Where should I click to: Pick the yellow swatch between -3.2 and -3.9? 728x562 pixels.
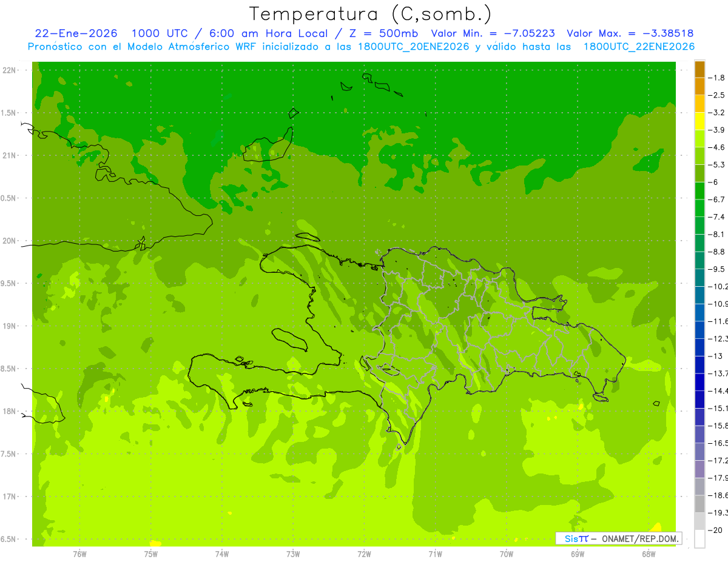(699, 121)
